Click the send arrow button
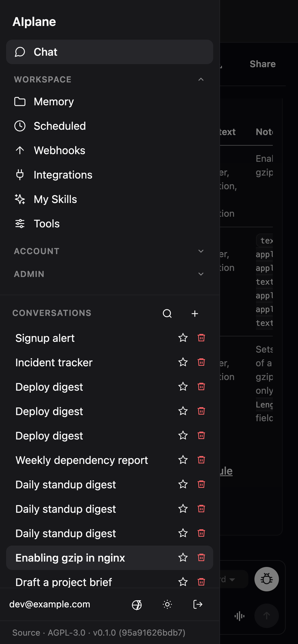This screenshot has height=644, width=298. [x=267, y=616]
